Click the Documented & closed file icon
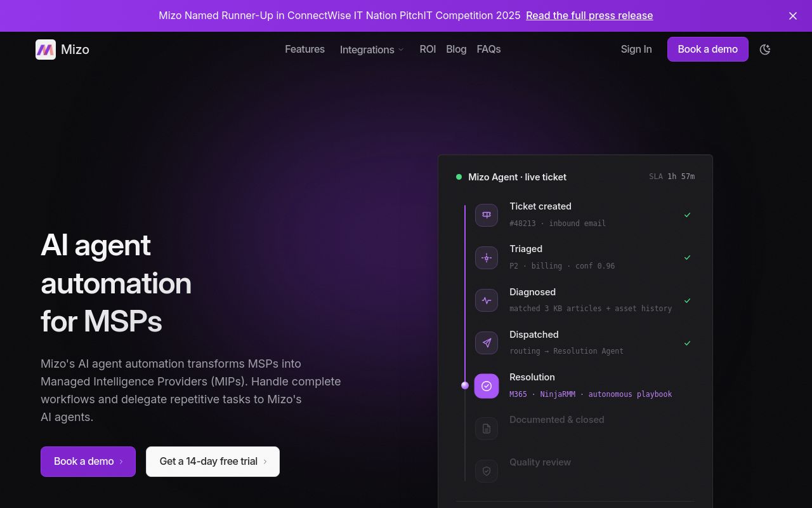The image size is (812, 508). pos(487,429)
